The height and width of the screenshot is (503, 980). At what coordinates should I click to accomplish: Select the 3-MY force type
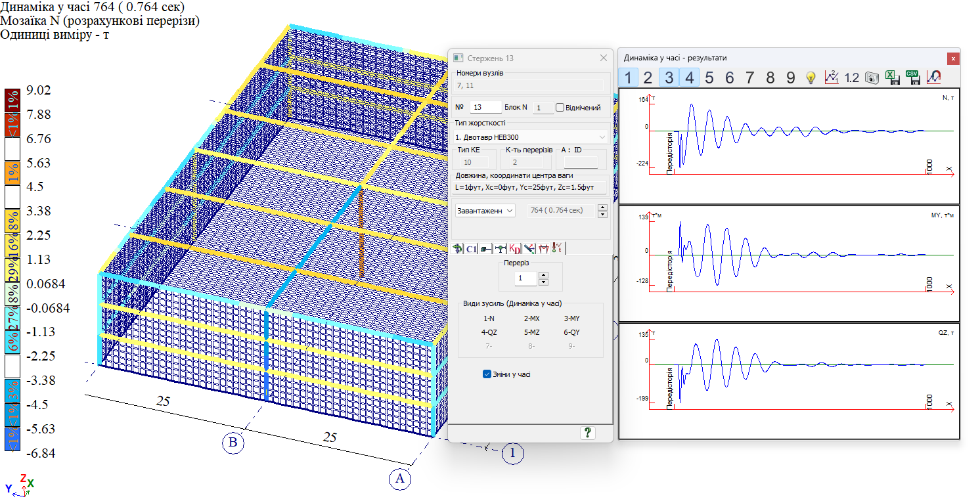click(571, 318)
